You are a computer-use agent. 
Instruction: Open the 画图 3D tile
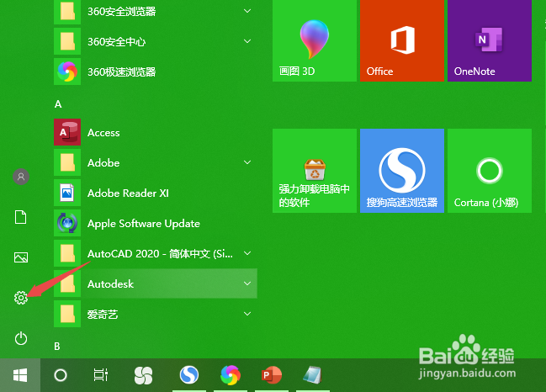click(315, 40)
